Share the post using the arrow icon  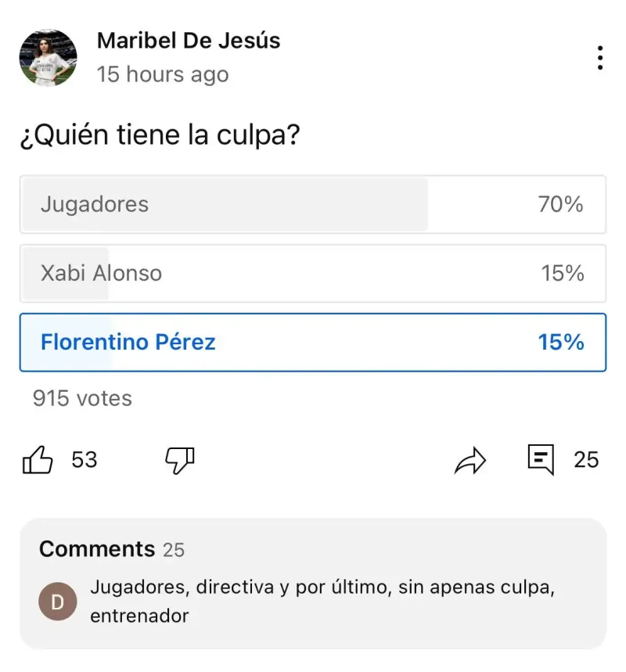pyautogui.click(x=470, y=461)
